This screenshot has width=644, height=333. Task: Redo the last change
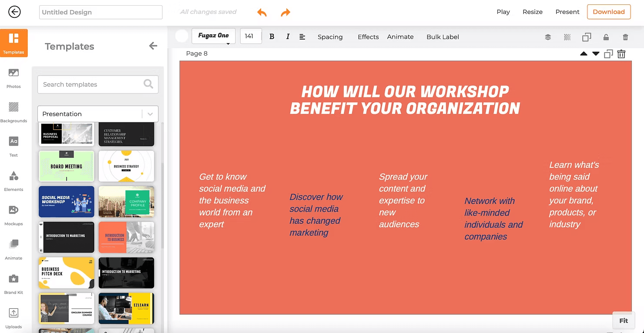coord(285,12)
